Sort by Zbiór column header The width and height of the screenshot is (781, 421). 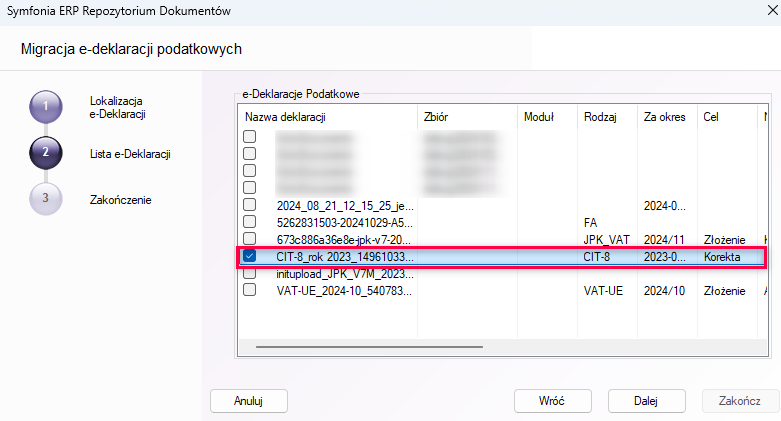click(467, 117)
